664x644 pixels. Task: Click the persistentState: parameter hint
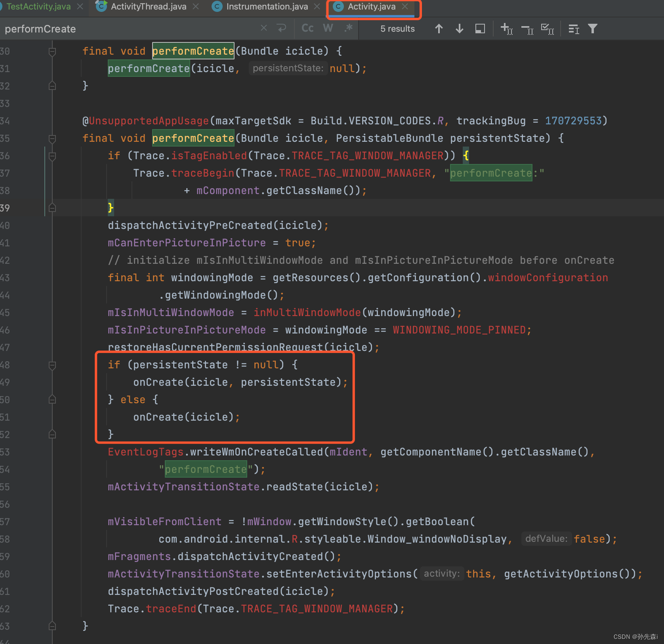(288, 68)
